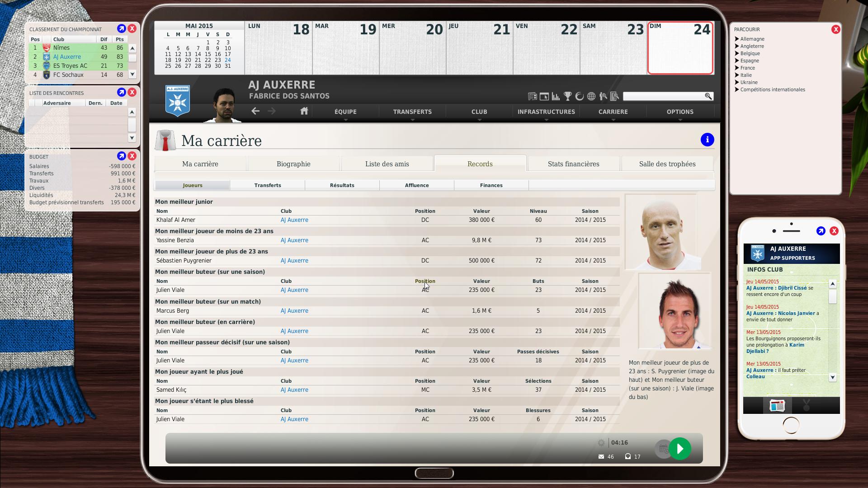Open the settings gear next to 04:16

tap(601, 443)
